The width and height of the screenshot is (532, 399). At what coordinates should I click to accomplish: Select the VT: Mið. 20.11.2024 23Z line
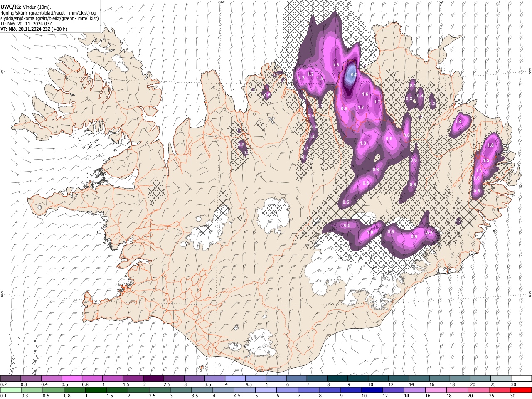click(25, 30)
